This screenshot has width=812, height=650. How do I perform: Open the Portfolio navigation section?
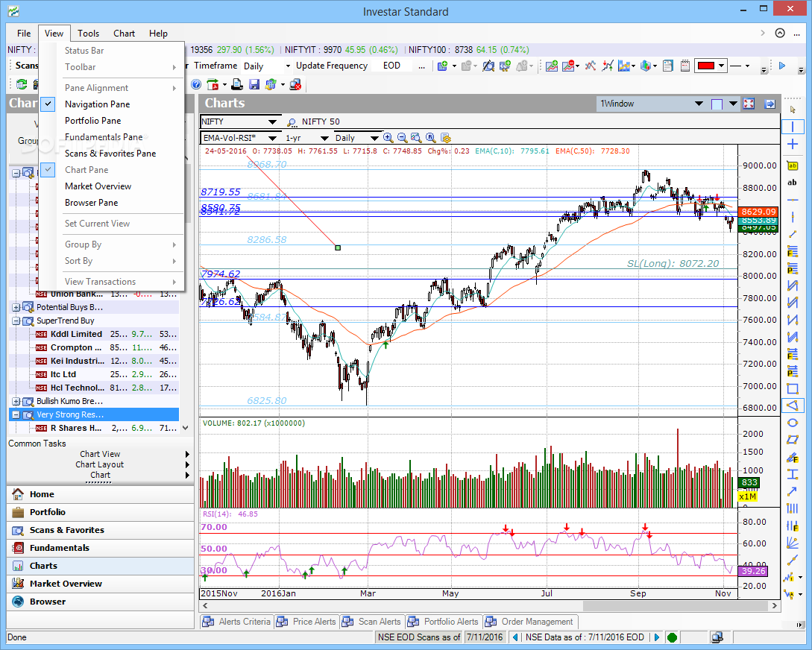point(101,512)
